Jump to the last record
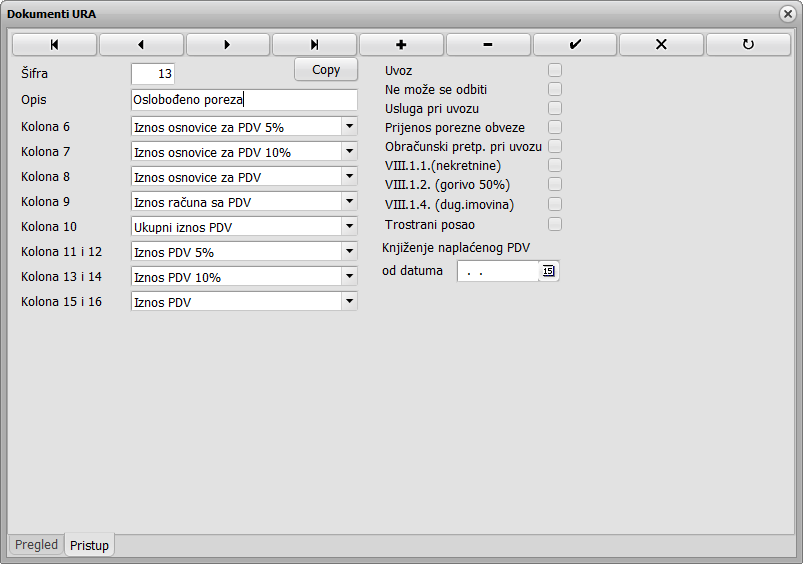 [314, 45]
